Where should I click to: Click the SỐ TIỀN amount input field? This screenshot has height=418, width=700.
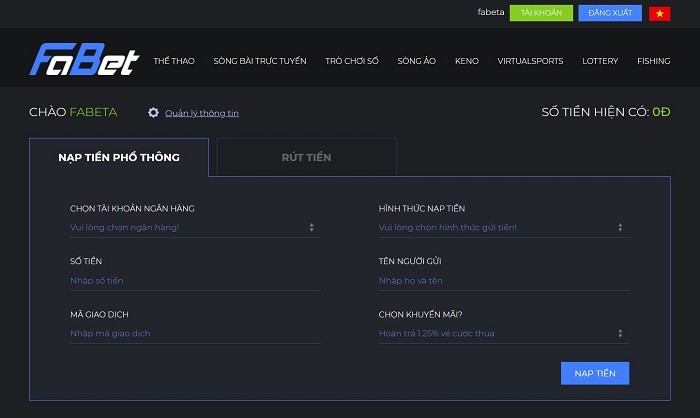pos(195,281)
